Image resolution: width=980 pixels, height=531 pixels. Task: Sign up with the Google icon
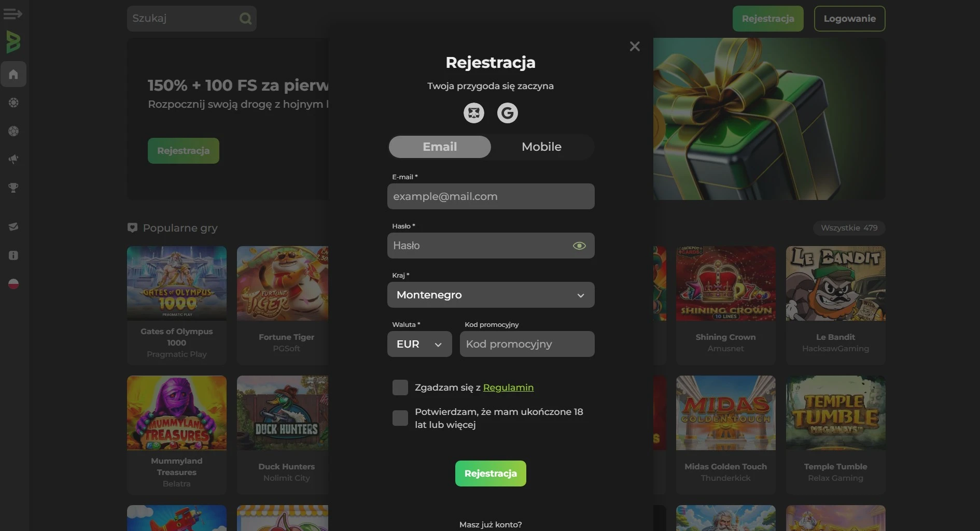click(507, 113)
